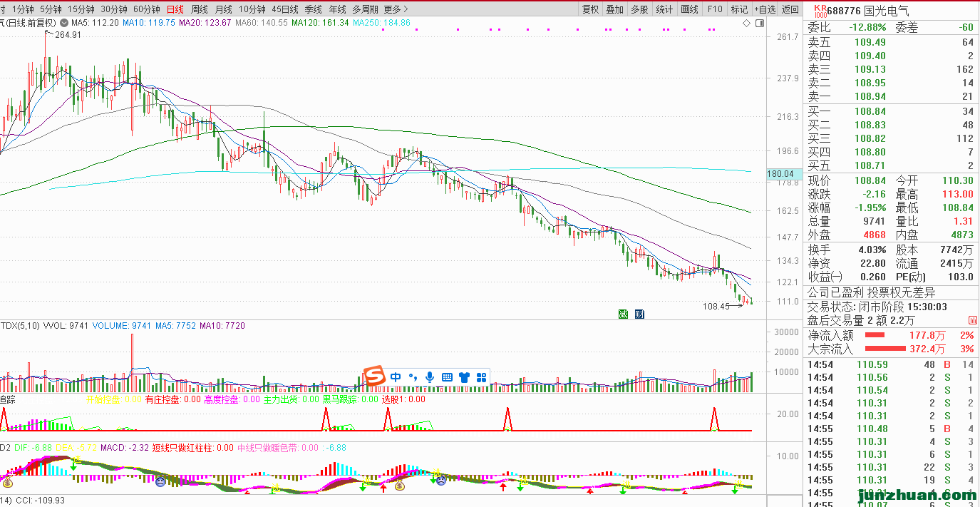The image size is (980, 507).
Task: Click the 选股1 indicator label
Action: pos(403,399)
